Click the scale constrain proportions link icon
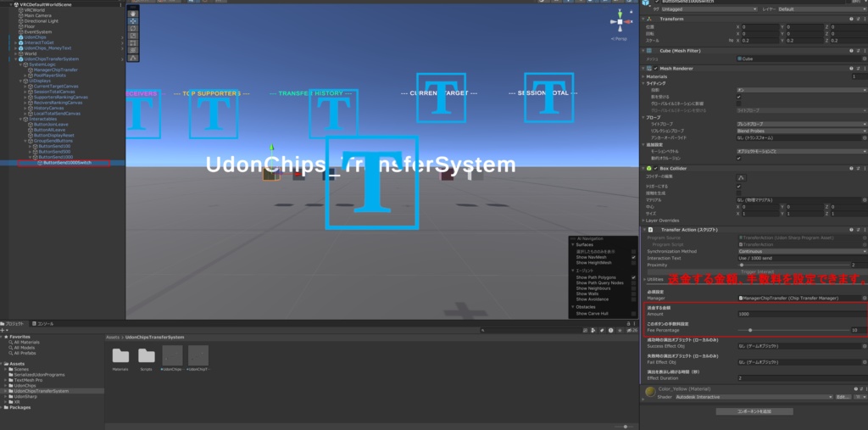The height and width of the screenshot is (430, 868). click(732, 41)
